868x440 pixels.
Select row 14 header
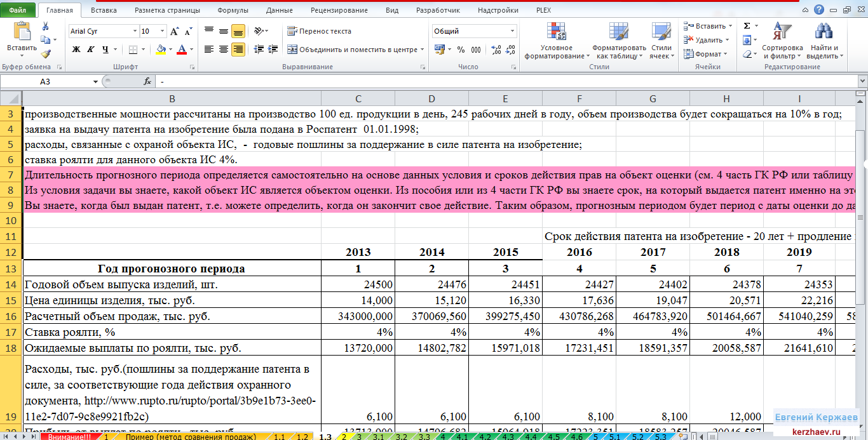point(11,284)
